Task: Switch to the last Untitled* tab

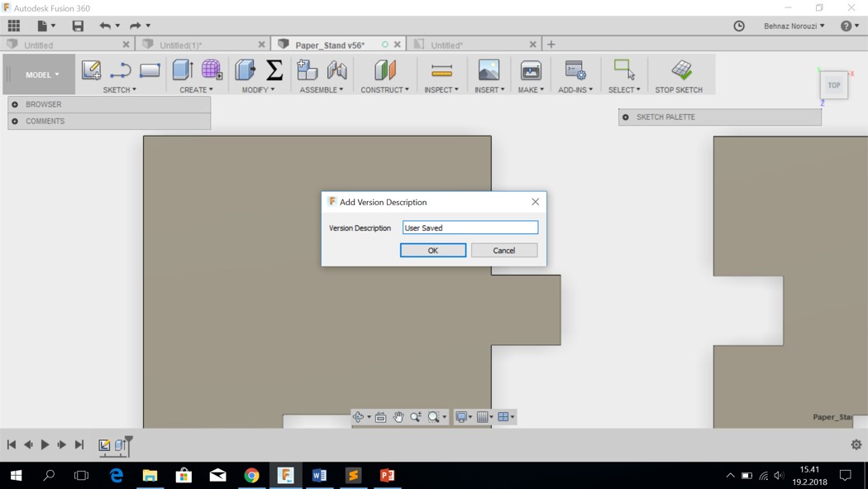Action: (446, 45)
